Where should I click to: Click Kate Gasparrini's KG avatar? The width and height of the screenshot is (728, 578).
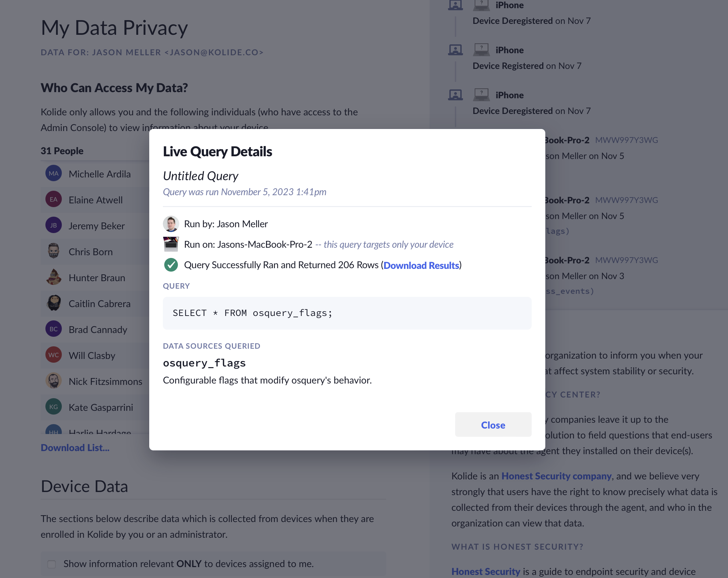click(x=54, y=407)
